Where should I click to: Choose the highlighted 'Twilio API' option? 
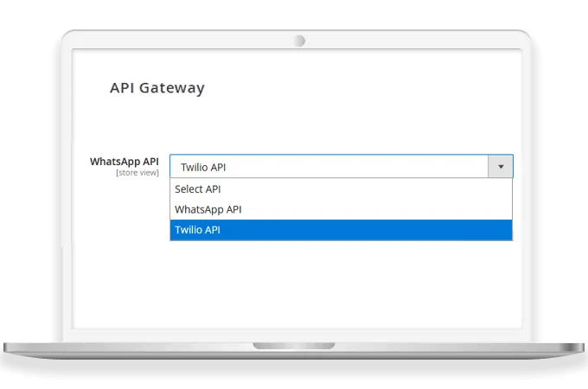tap(341, 230)
